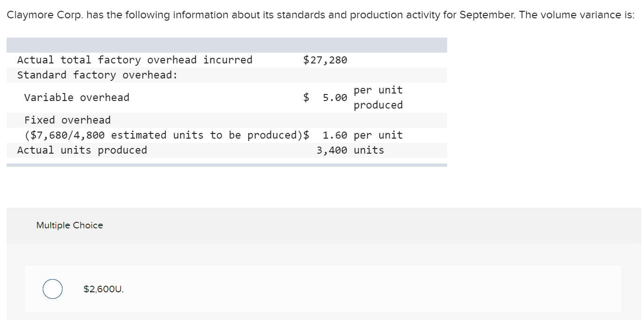Select the $2,600U radio button
The width and height of the screenshot is (644, 320).
click(x=53, y=289)
